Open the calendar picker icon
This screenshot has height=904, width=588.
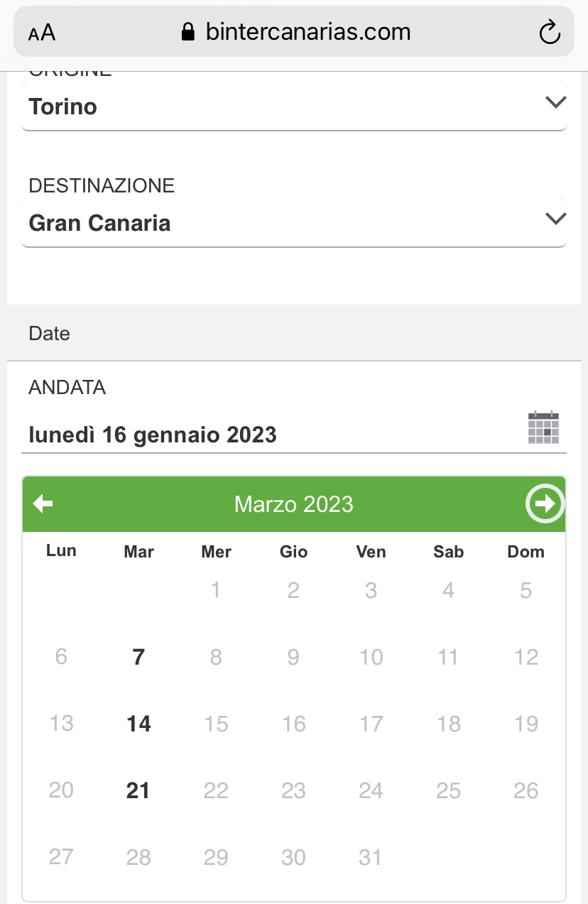pyautogui.click(x=543, y=428)
